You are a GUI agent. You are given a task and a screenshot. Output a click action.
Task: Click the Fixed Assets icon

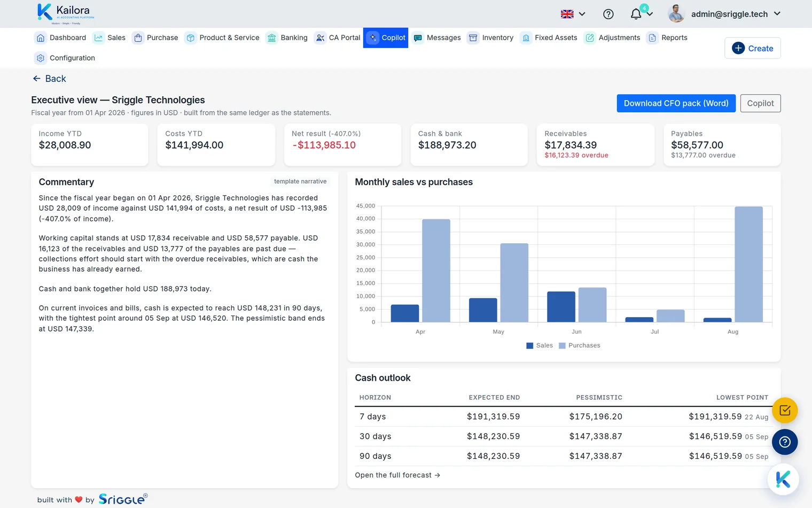[x=526, y=38]
